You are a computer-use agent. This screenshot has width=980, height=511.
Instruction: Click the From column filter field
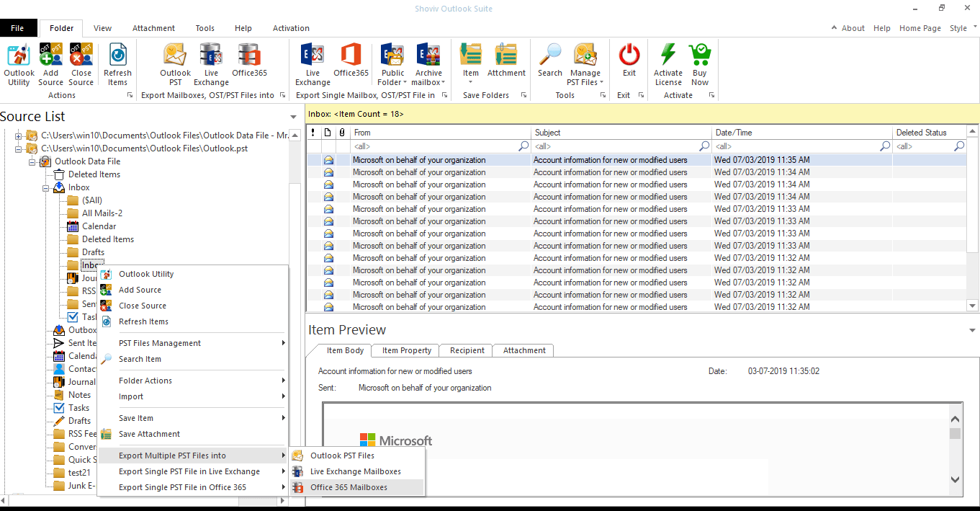pos(441,146)
